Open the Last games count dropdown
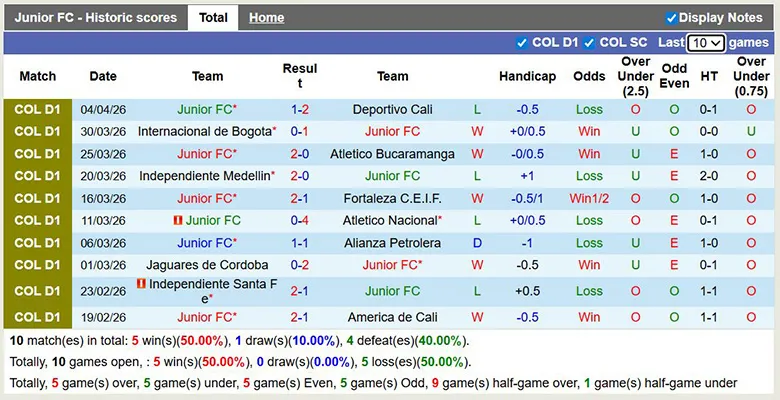 [x=706, y=43]
